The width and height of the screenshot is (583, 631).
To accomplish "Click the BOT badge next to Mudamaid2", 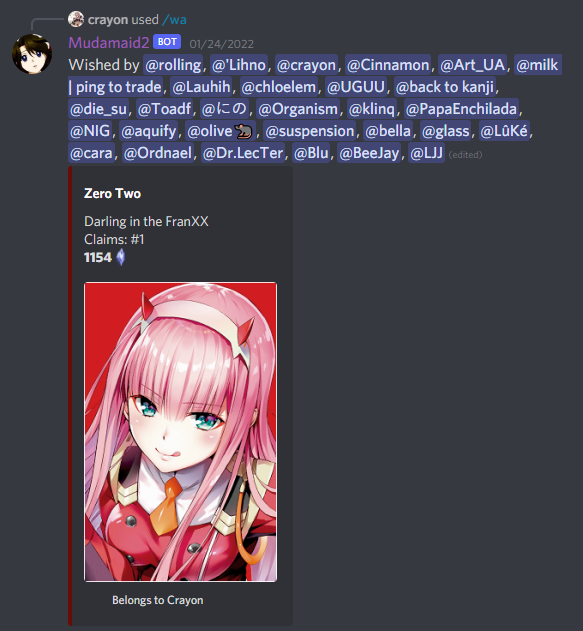I will tap(167, 42).
